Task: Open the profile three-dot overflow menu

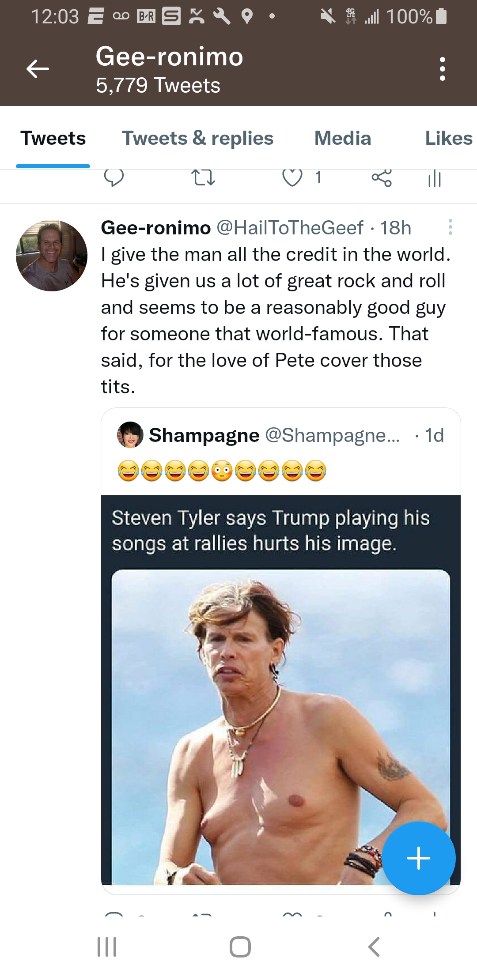Action: coord(442,69)
